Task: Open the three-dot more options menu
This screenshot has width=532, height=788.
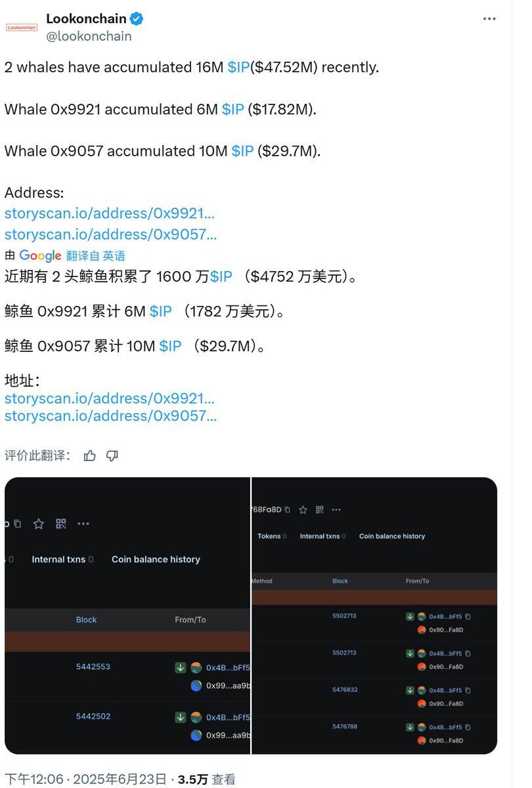Action: point(489,19)
